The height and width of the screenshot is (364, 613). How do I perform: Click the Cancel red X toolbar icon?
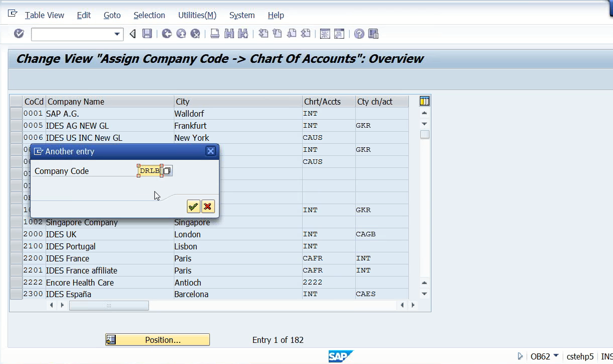coord(195,34)
